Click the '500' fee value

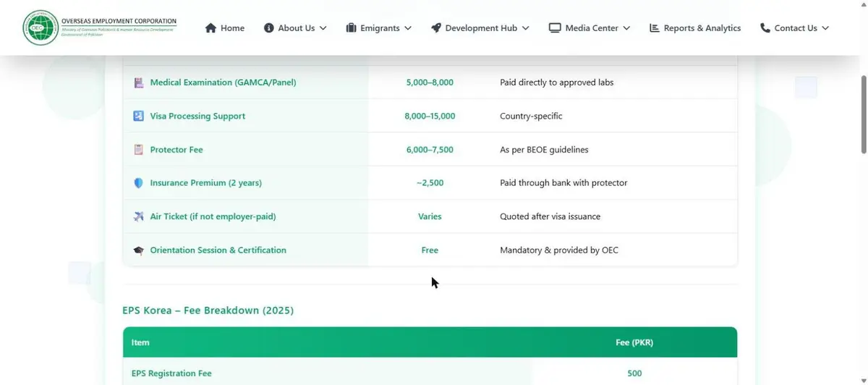point(634,373)
